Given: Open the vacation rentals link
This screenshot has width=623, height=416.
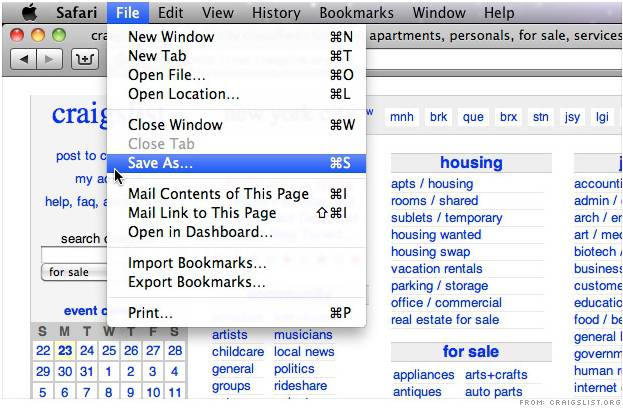Looking at the screenshot, I should [x=437, y=269].
